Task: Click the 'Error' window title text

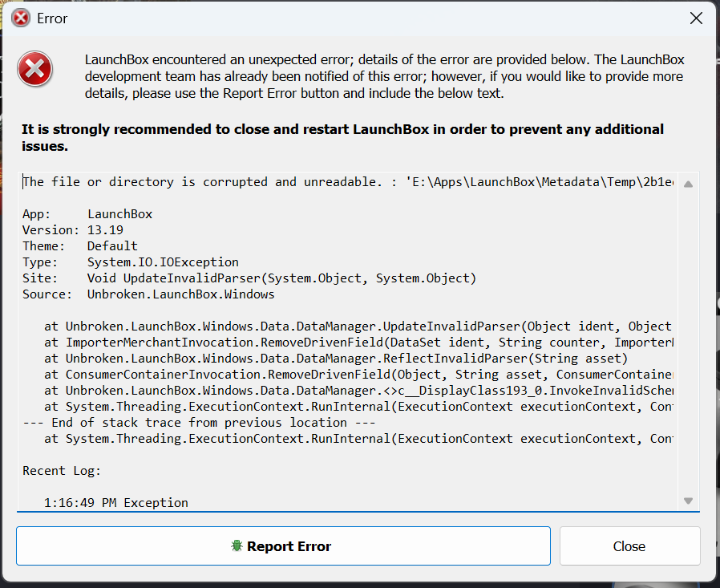Action: pos(52,18)
